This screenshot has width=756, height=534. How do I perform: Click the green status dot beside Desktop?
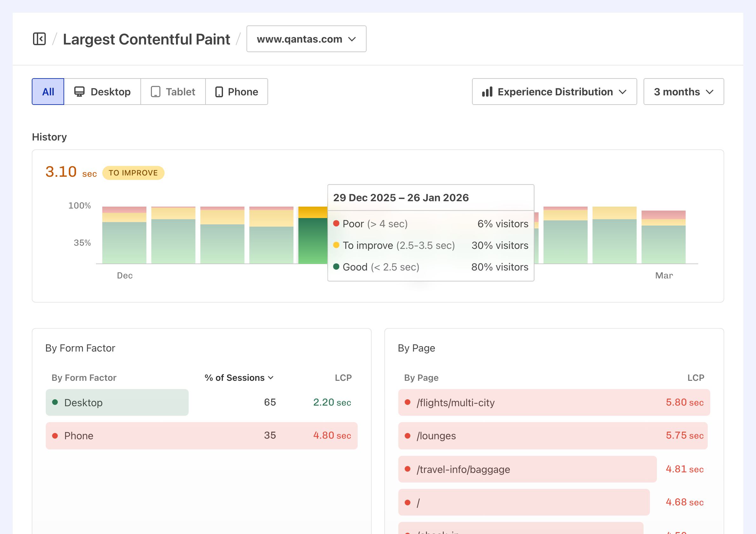click(55, 402)
